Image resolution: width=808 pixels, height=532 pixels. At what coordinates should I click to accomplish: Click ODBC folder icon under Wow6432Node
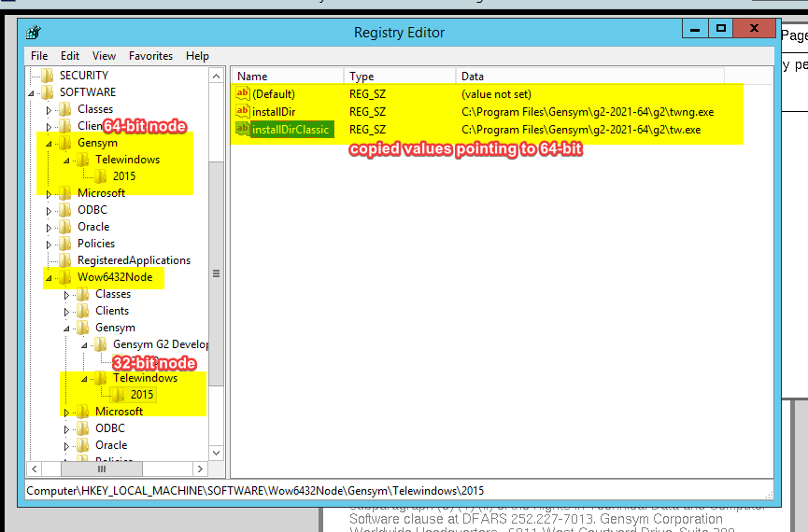click(x=83, y=428)
